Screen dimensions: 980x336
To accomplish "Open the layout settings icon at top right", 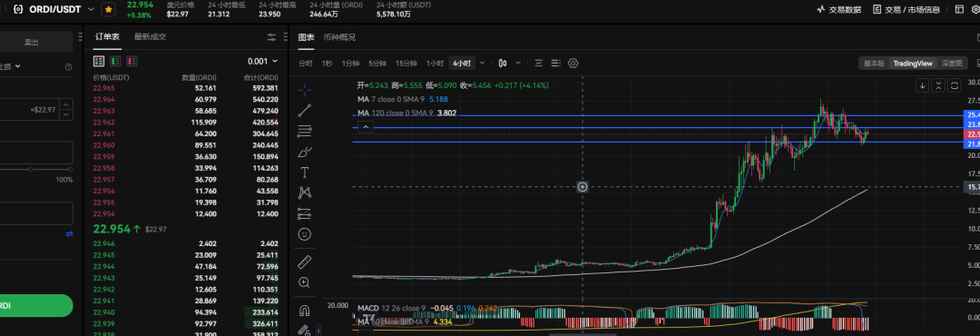I will (x=959, y=9).
